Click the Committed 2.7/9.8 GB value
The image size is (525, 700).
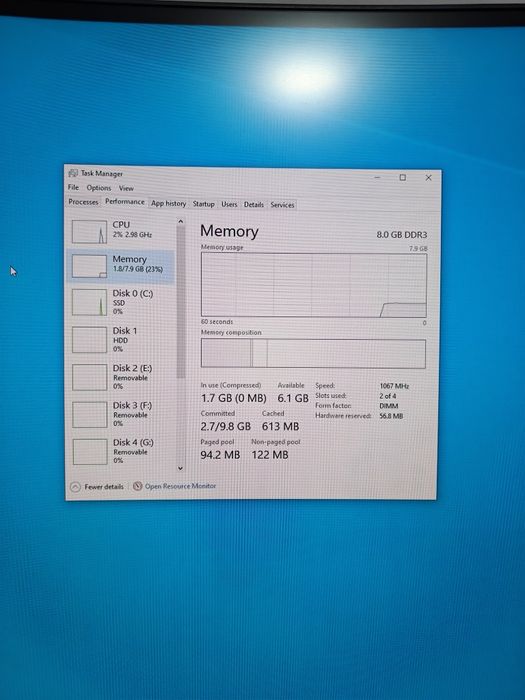click(x=225, y=426)
